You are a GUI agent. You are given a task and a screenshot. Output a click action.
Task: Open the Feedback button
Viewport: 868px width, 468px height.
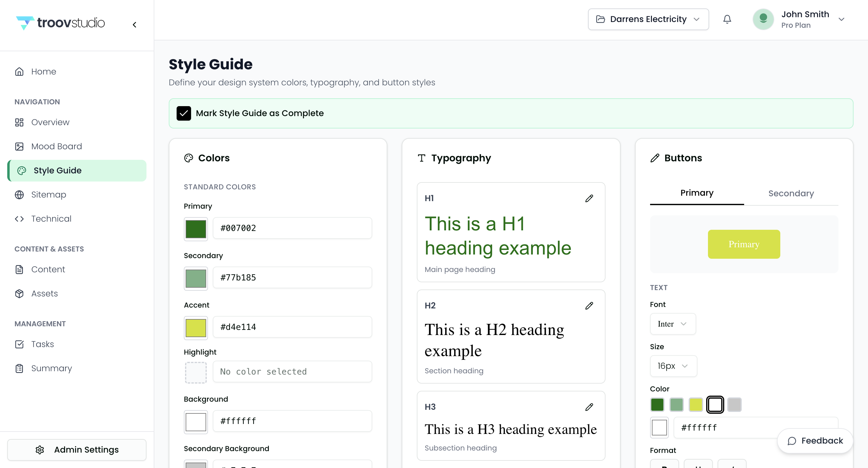tap(815, 440)
